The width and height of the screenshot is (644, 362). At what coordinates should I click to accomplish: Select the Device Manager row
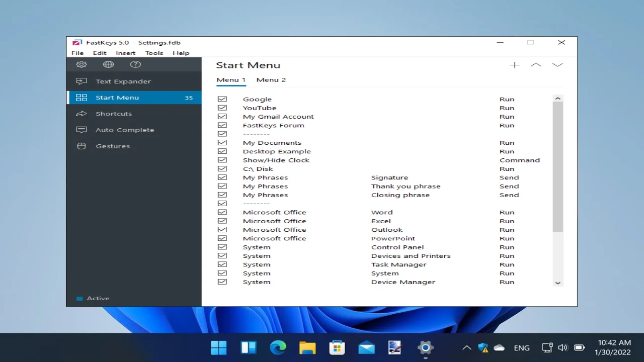(384, 282)
